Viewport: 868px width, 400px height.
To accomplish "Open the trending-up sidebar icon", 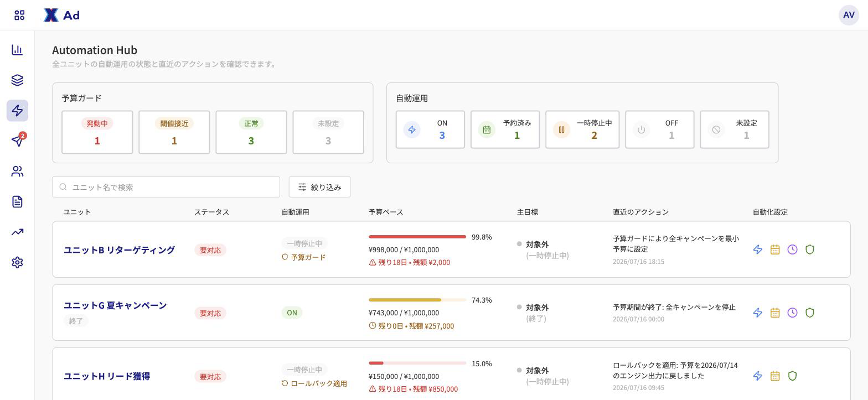I will click(17, 232).
